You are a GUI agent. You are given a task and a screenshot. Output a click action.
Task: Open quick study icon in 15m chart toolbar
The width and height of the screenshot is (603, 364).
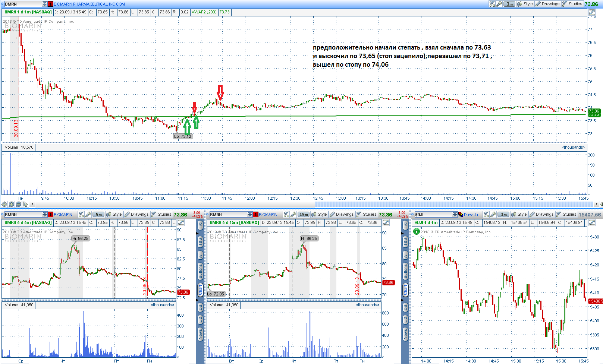286,214
